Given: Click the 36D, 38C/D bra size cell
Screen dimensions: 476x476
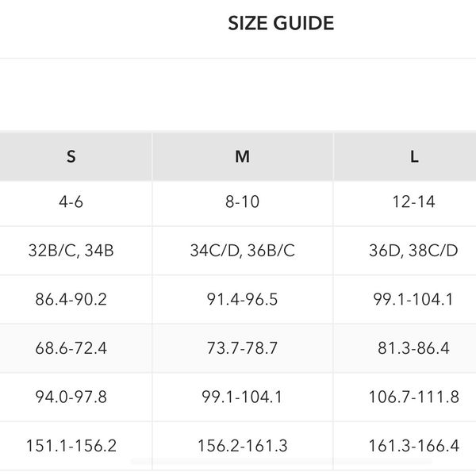Looking at the screenshot, I should tap(414, 251).
